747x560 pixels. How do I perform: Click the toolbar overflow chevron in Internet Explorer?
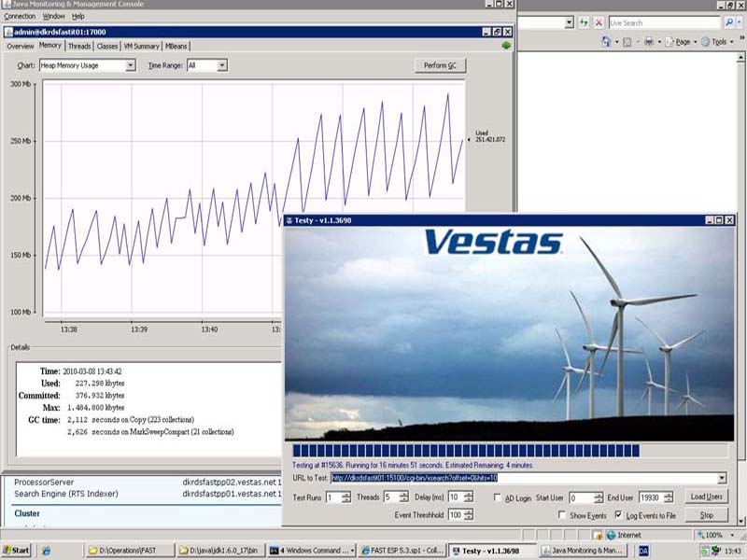pyautogui.click(x=742, y=39)
